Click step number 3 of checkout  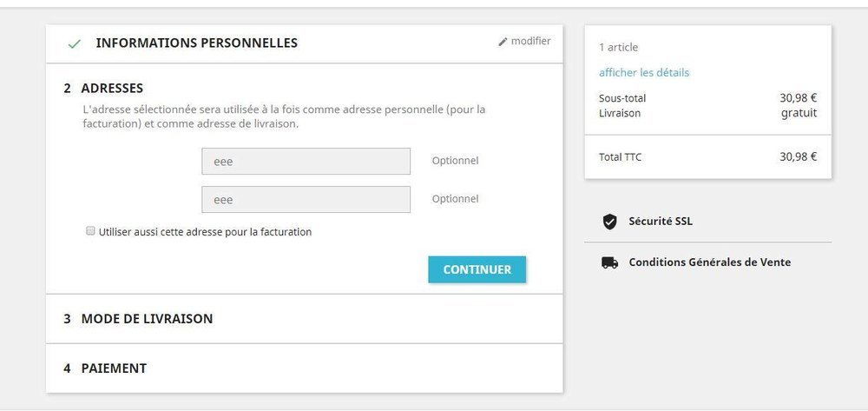point(67,319)
